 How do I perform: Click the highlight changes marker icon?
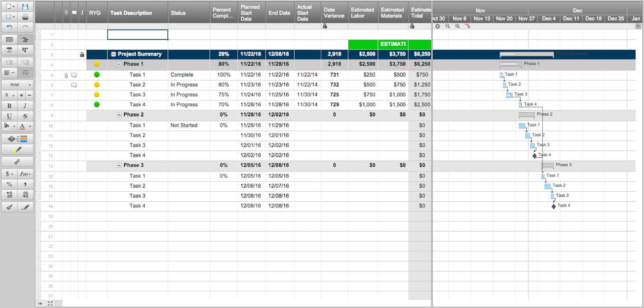pyautogui.click(x=17, y=150)
